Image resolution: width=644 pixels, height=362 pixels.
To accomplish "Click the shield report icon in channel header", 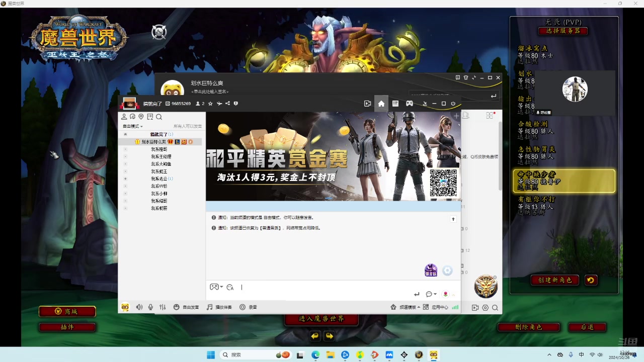I will point(236,104).
